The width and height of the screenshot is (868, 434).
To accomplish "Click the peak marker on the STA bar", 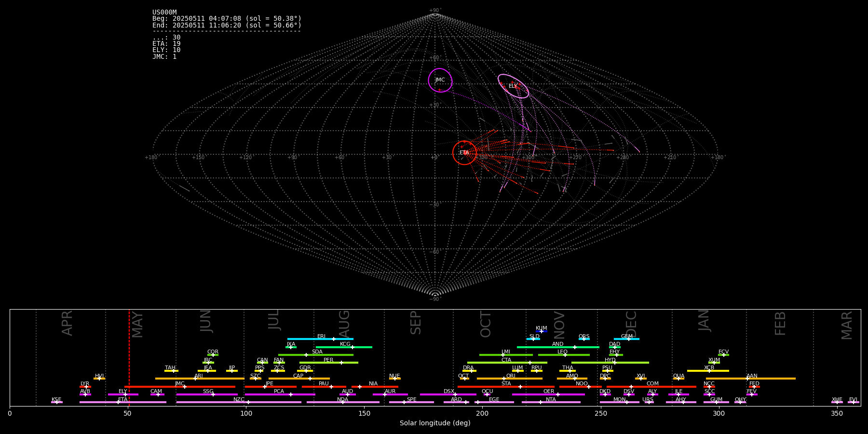I will pyautogui.click(x=520, y=387).
